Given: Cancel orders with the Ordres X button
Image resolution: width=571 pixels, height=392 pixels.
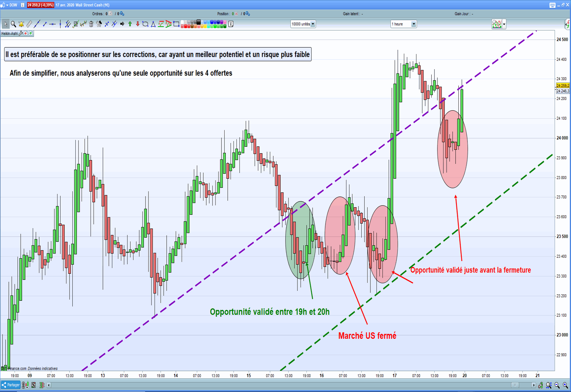Looking at the screenshot, I should (x=111, y=14).
